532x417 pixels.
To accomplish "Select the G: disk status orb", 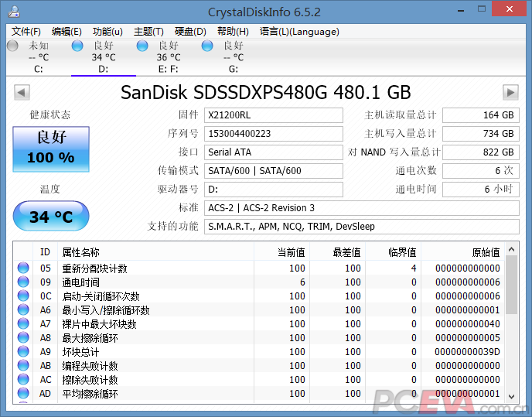I will point(207,46).
